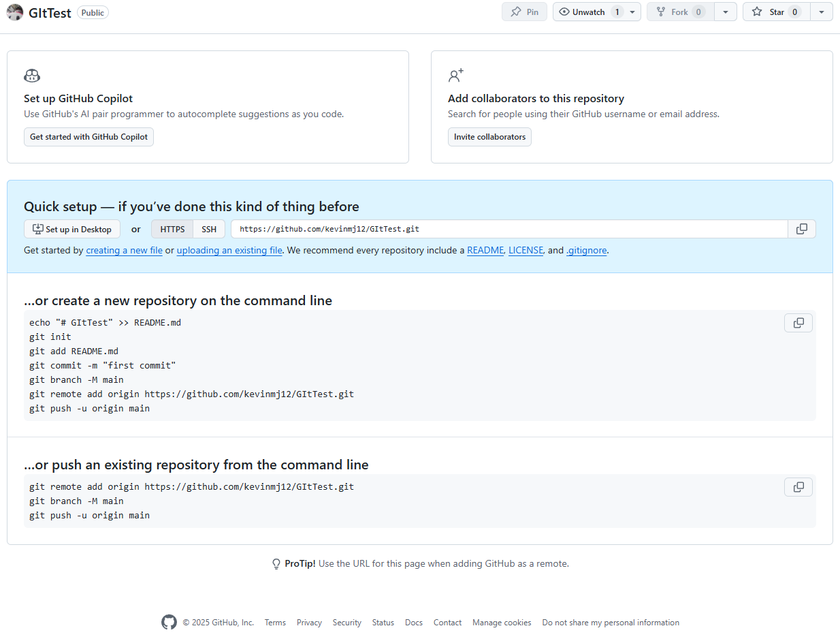Click 'Add collaborators to this repository' heading
The image size is (840, 641).
pyautogui.click(x=536, y=99)
